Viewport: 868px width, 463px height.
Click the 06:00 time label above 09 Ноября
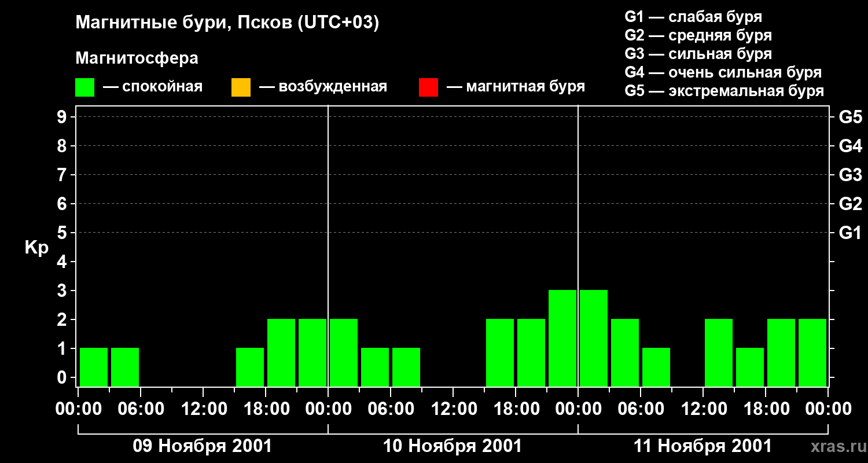(141, 409)
